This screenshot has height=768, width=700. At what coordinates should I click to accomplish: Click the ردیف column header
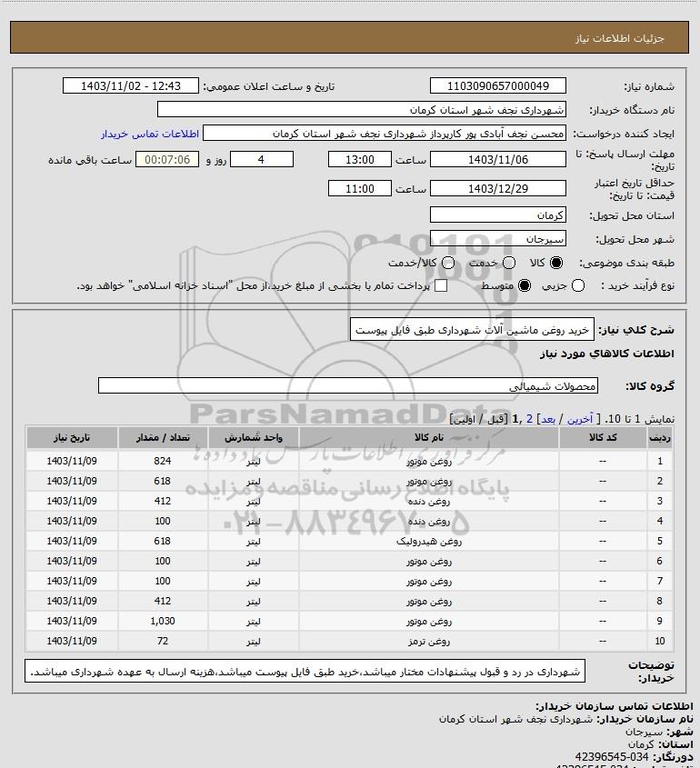pos(659,437)
